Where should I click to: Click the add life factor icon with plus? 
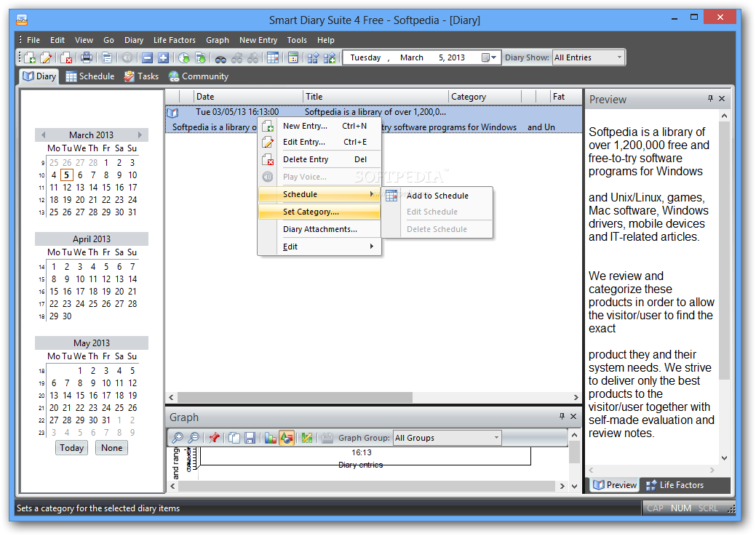click(330, 58)
